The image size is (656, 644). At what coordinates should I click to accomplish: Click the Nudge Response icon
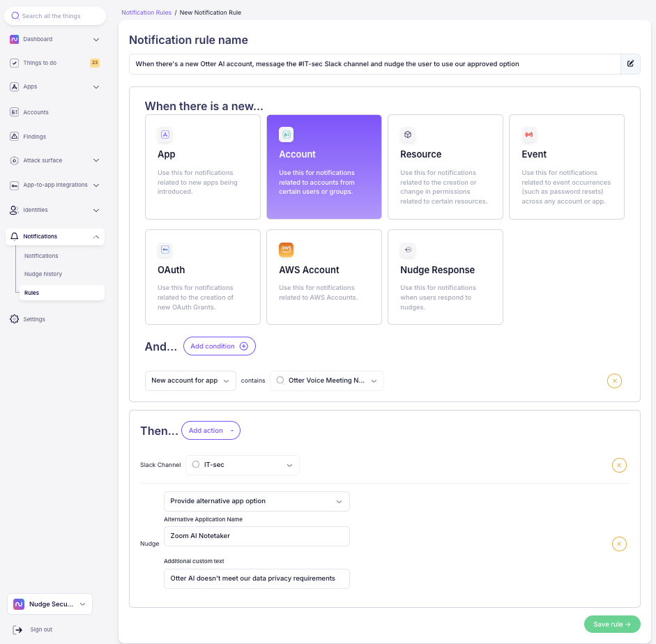point(408,250)
